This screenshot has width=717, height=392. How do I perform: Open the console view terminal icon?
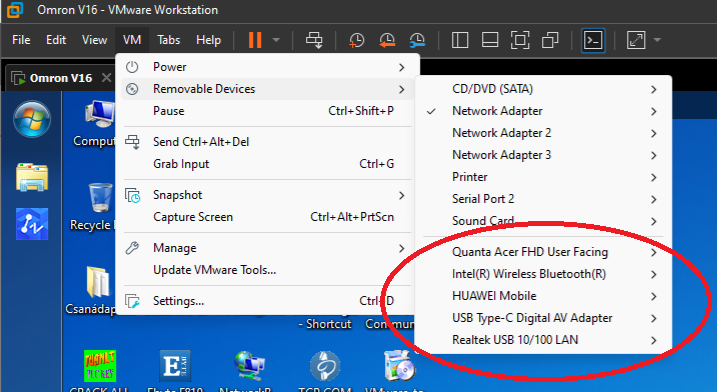593,40
